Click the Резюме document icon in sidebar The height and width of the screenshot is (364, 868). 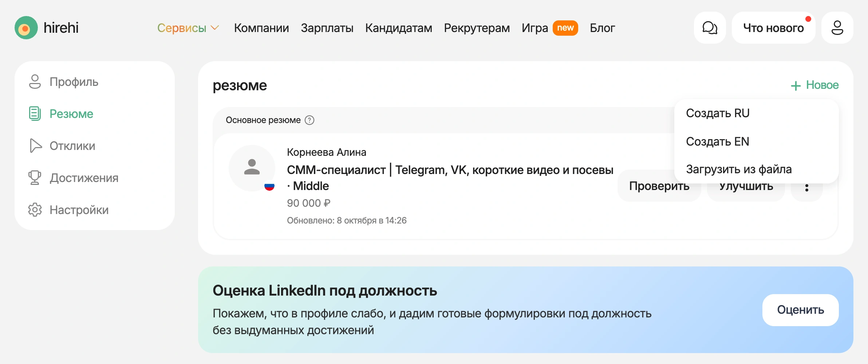coord(35,114)
